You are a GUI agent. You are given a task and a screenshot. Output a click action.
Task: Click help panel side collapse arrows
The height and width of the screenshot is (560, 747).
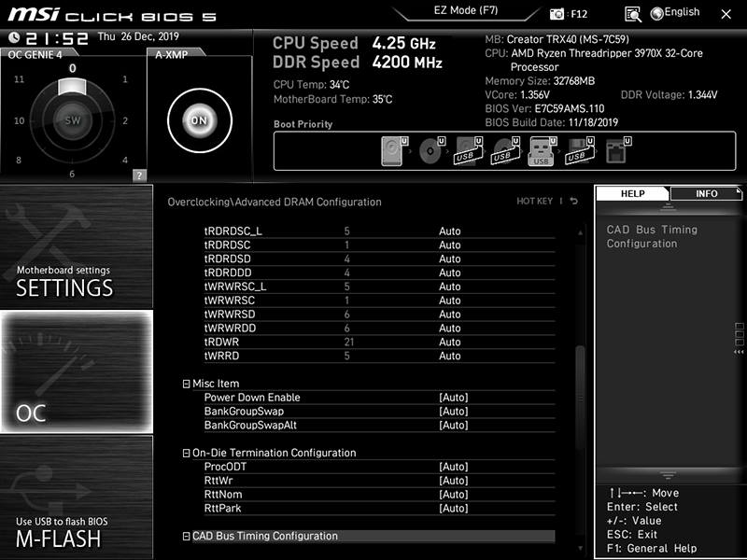pos(739,352)
